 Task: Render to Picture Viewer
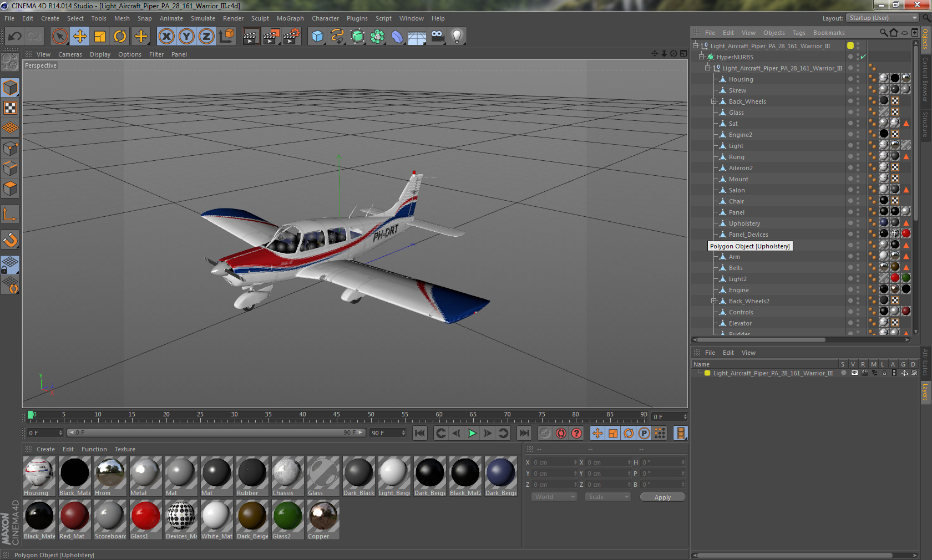(271, 37)
